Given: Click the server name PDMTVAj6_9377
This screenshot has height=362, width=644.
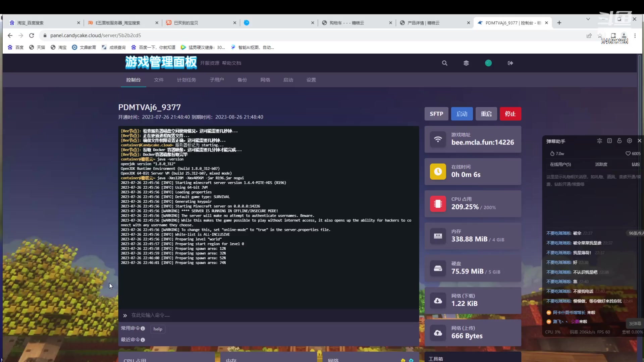Looking at the screenshot, I should [x=149, y=107].
